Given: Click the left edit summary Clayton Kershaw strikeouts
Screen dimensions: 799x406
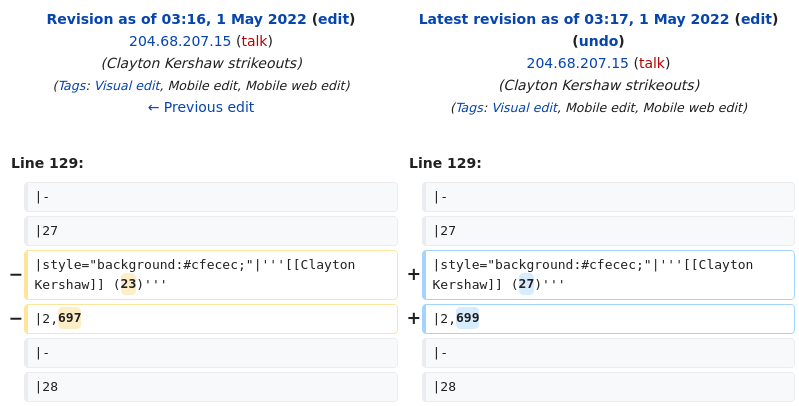Looking at the screenshot, I should coord(201,63).
